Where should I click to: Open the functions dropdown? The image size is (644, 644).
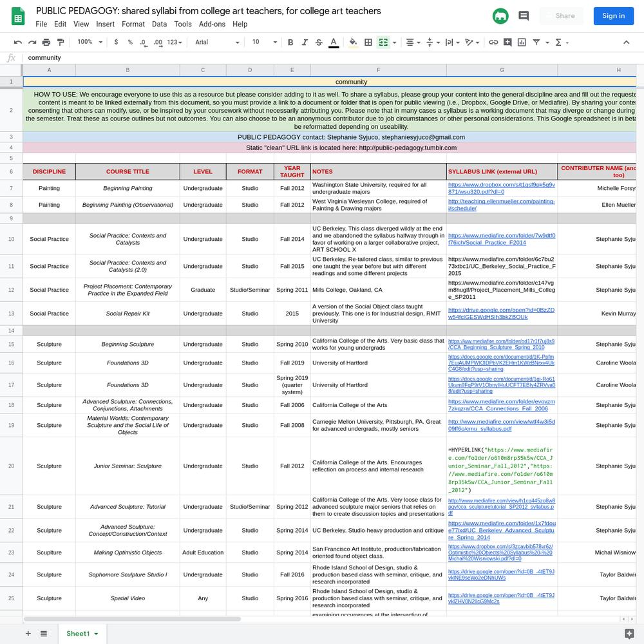point(562,43)
